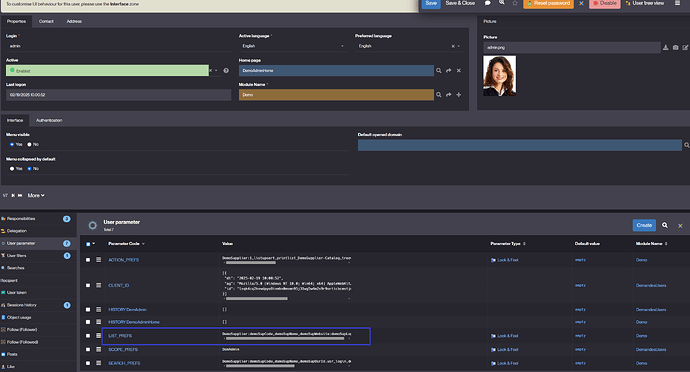Click the camera icon beside admin.png
The width and height of the screenshot is (690, 372).
click(x=675, y=48)
